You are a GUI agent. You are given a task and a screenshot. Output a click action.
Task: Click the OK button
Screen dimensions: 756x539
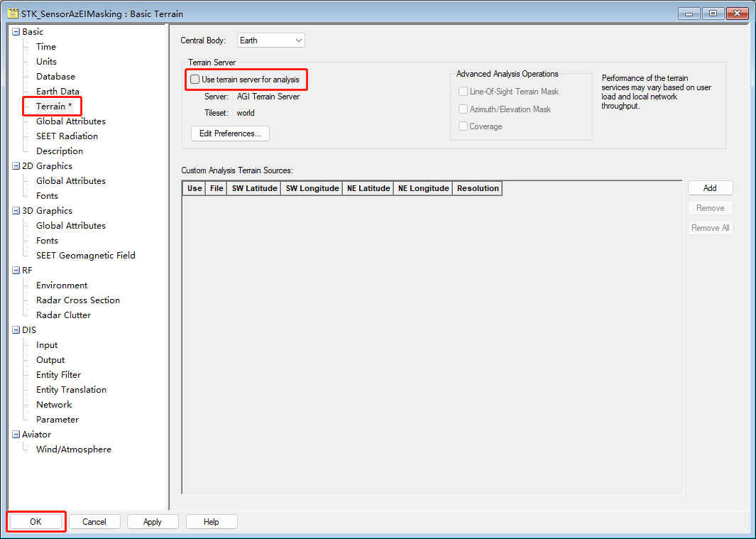tap(36, 522)
